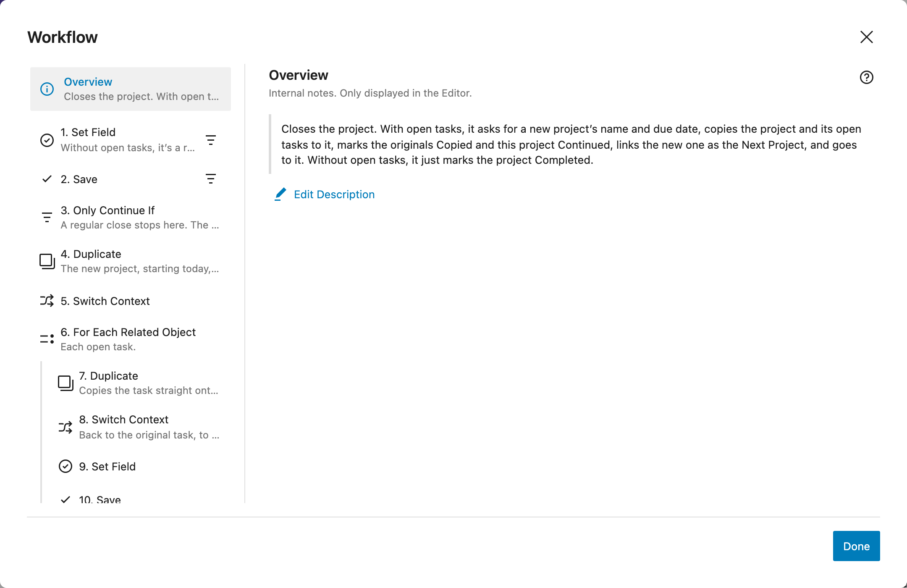The width and height of the screenshot is (907, 588).
Task: Click the Overview info icon
Action: [x=47, y=89]
